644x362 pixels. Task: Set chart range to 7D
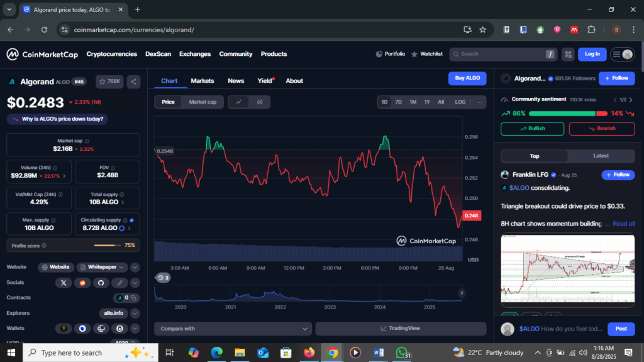pyautogui.click(x=398, y=102)
